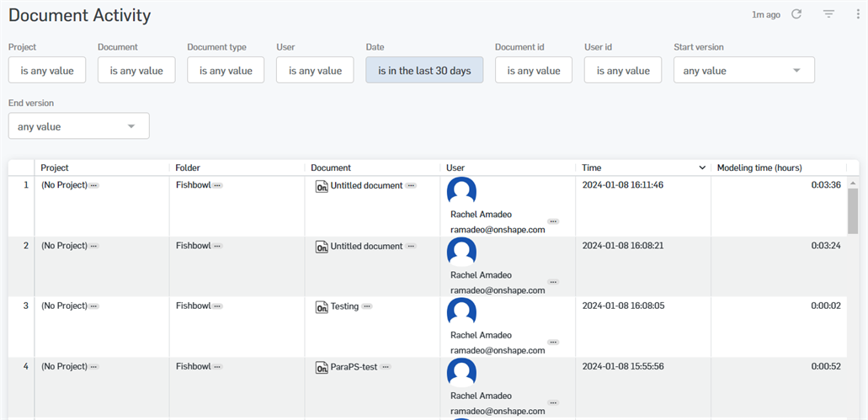The image size is (868, 420).
Task: Open the filter icon in header
Action: 828,14
